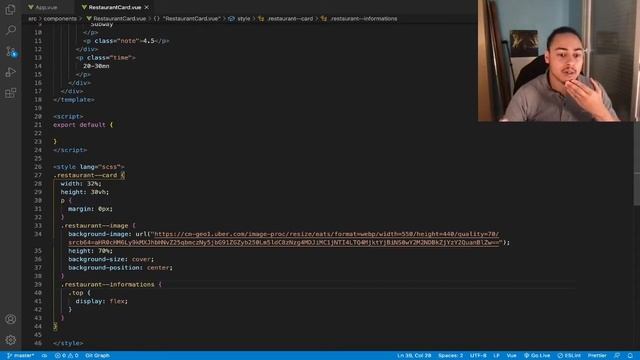The height and width of the screenshot is (360, 640).
Task: Place cursor on ".restaurant--informations" selector
Action: click(107, 284)
